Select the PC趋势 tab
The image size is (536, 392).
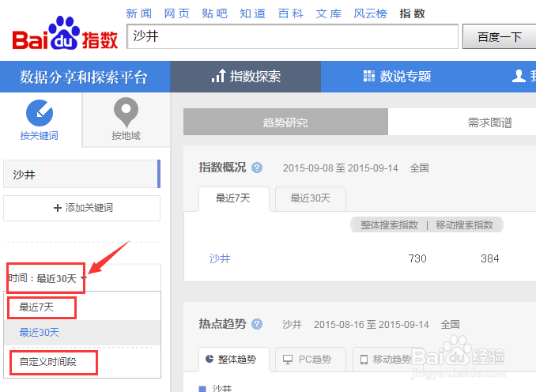pos(311,359)
